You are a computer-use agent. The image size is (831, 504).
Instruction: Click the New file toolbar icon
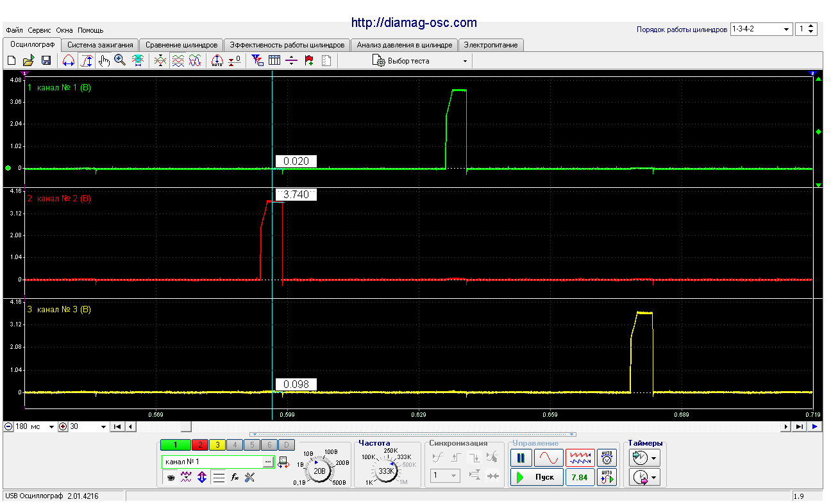coord(11,60)
